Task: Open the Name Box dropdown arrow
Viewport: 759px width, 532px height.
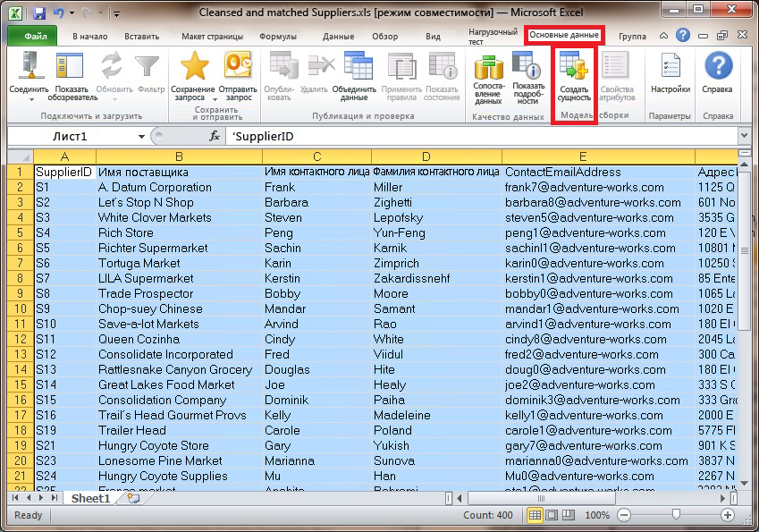Action: point(141,137)
